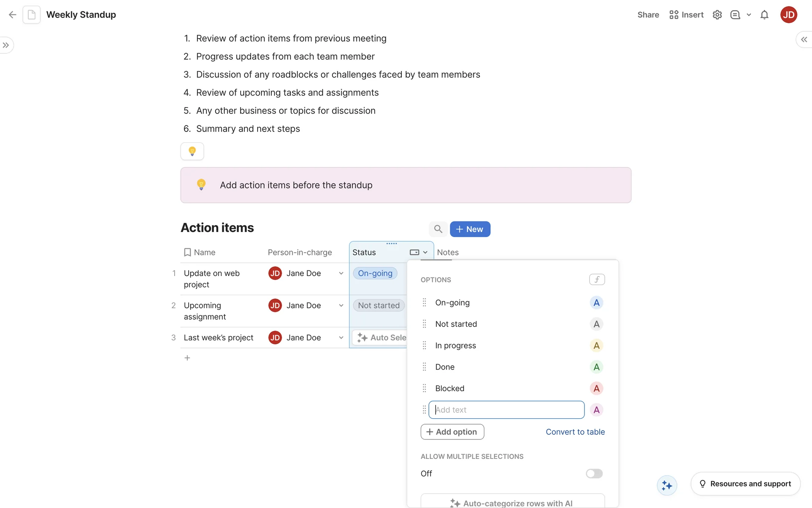
Task: Expand person dropdown for Update on web project
Action: (x=341, y=273)
